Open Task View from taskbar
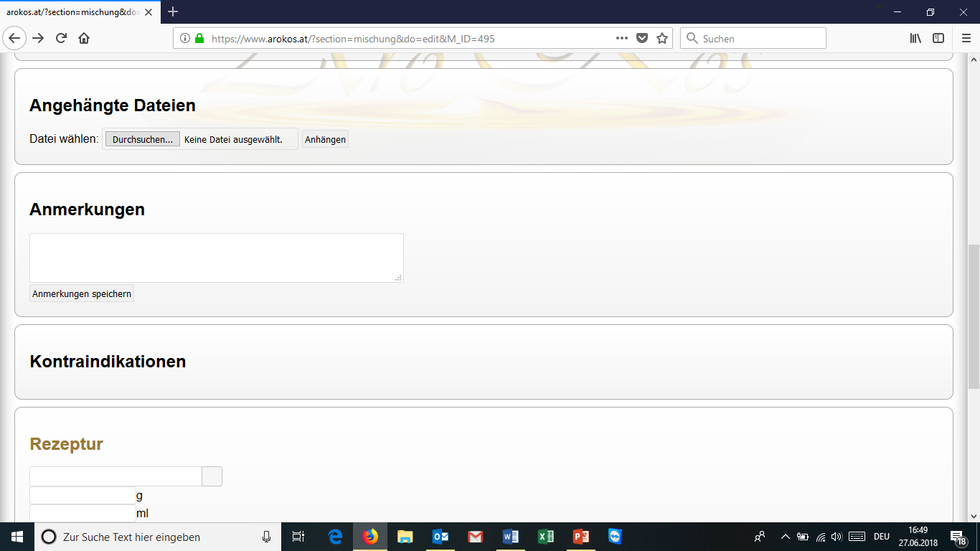This screenshot has width=980, height=551. [299, 537]
